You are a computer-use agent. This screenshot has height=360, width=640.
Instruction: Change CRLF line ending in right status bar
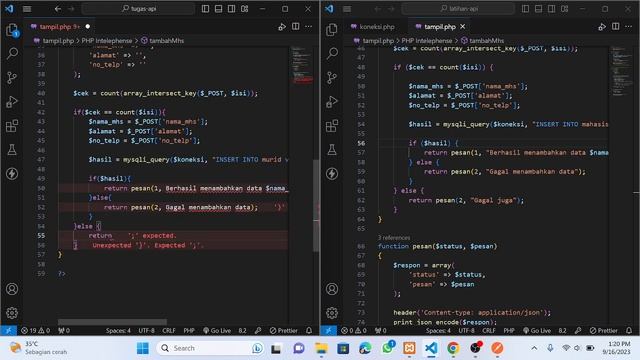[x=489, y=331]
